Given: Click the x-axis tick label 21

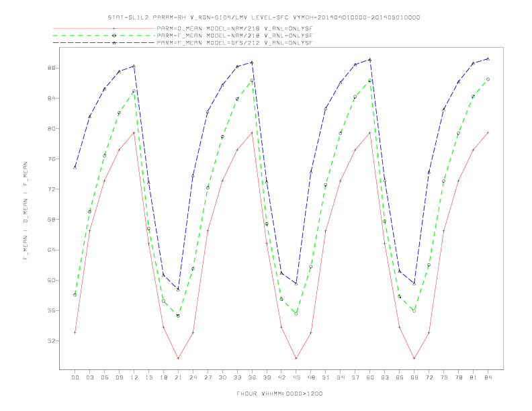Looking at the screenshot, I should coord(179,377).
